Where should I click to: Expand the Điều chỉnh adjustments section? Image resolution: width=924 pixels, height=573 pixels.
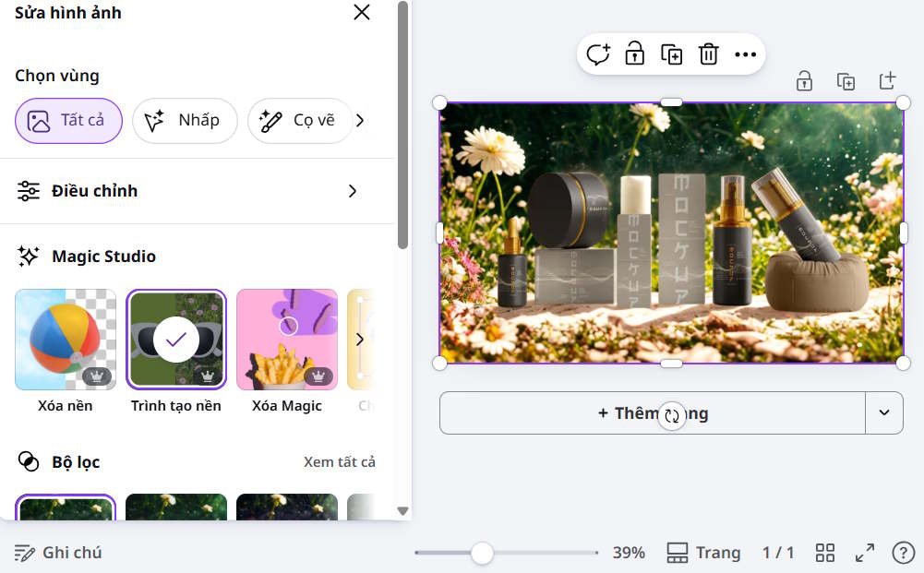click(187, 191)
